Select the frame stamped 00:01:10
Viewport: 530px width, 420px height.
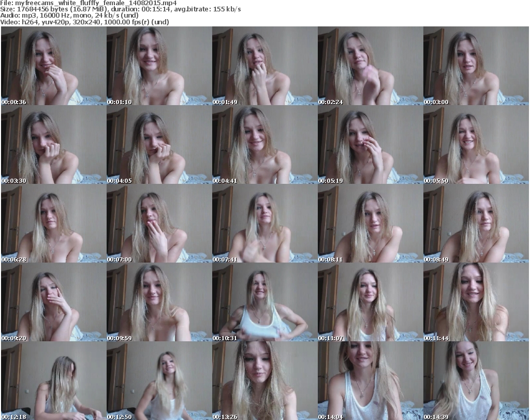tap(159, 66)
